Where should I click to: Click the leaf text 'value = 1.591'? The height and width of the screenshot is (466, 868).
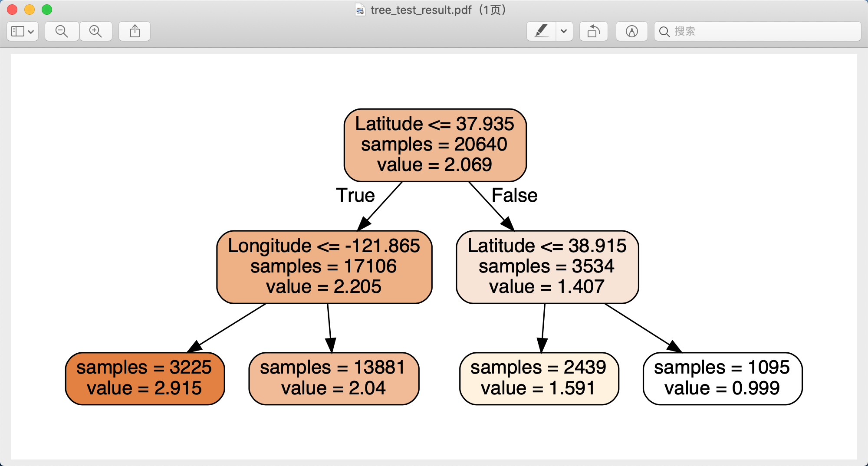pos(538,388)
